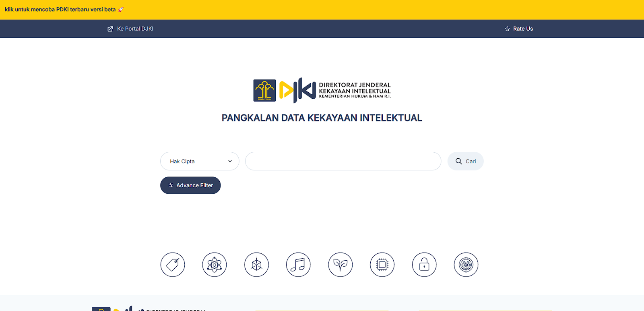Select the round batik ornament category icon
The width and height of the screenshot is (644, 311).
point(466,265)
